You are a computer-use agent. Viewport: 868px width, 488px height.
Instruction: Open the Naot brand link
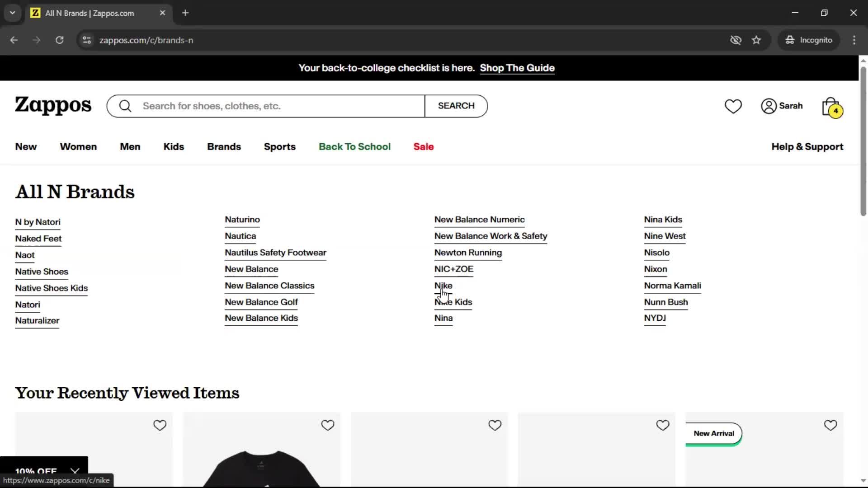(x=25, y=255)
